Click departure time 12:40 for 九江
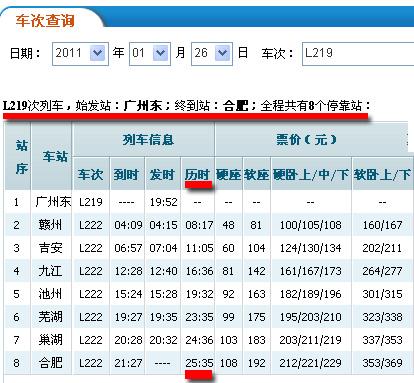Screen dimensions: 414x383 tap(163, 271)
